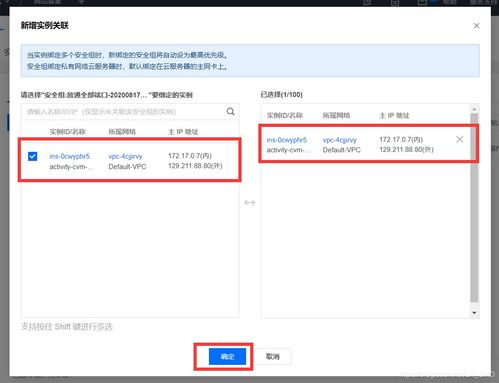
Task: Click the magnifier search icon in instance filter
Action: 230,111
